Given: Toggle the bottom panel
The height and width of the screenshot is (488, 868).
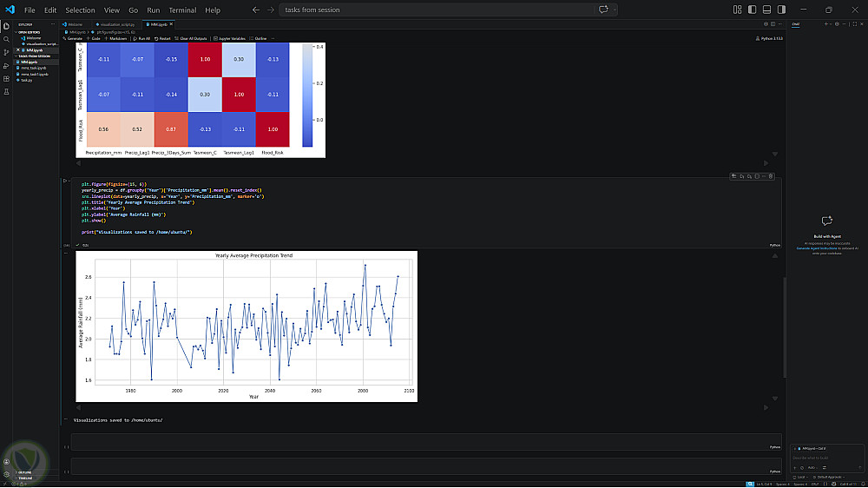Looking at the screenshot, I should tap(766, 10).
